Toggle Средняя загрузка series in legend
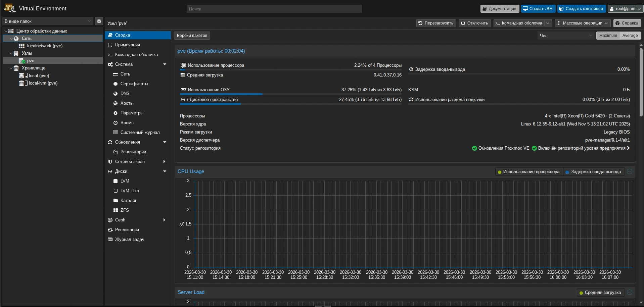The image size is (644, 307). [600, 293]
